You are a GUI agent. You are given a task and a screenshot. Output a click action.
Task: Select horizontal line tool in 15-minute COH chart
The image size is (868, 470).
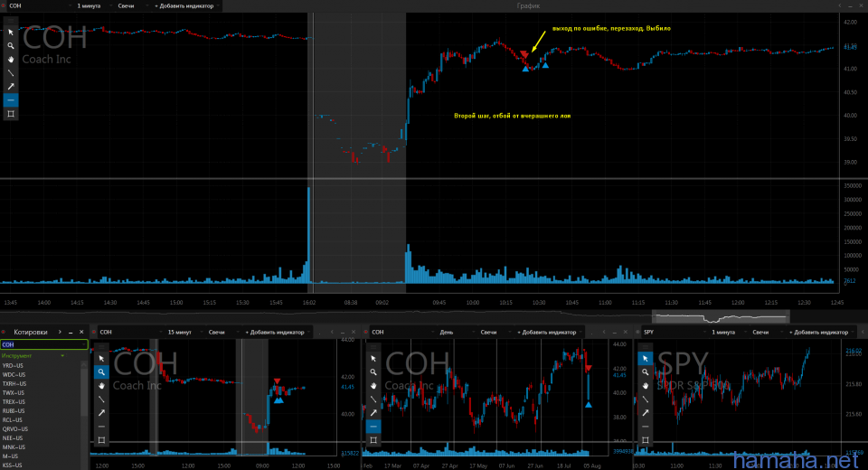coord(101,427)
